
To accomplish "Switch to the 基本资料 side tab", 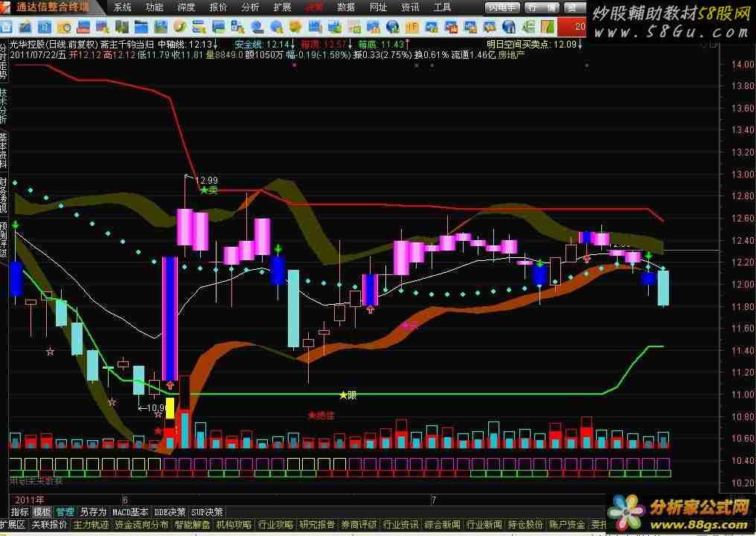I will tap(4, 149).
